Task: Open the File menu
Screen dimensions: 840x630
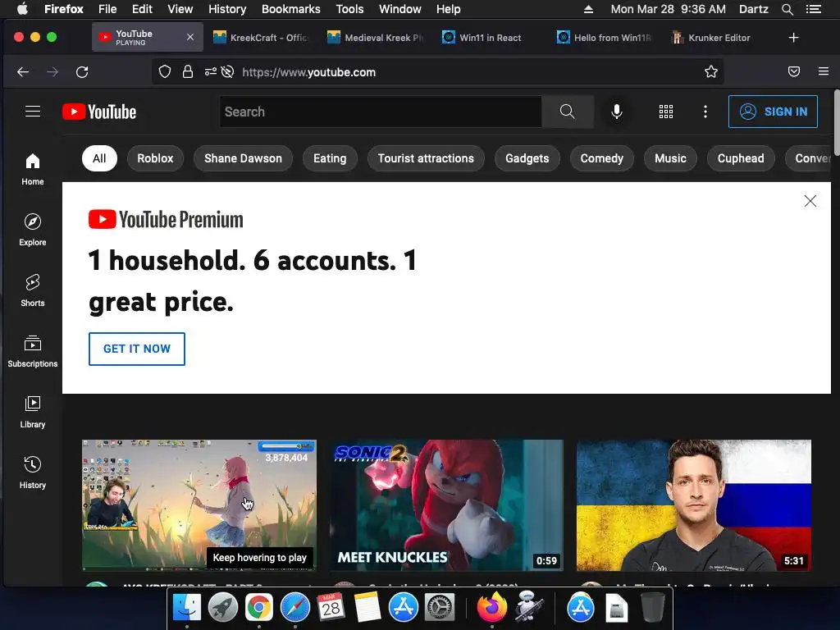Action: coord(107,9)
